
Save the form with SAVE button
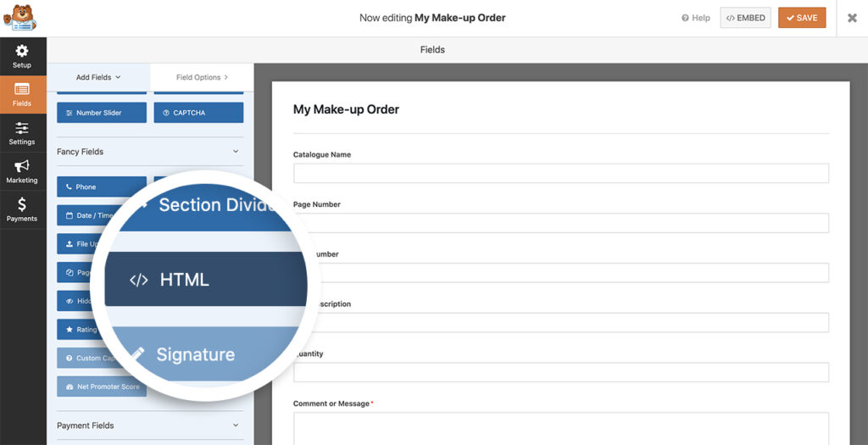pos(801,18)
